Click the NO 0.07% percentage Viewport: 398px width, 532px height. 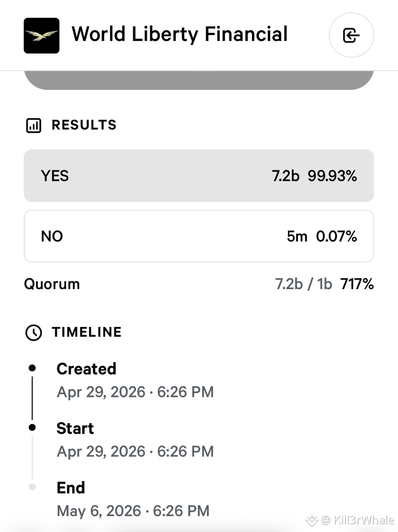[x=336, y=236]
